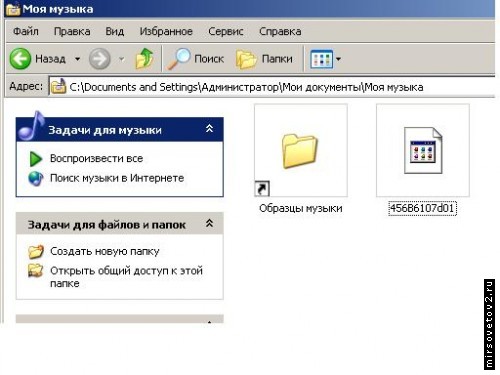
Task: Click the Моя музыка title bar icon
Action: coord(13,8)
